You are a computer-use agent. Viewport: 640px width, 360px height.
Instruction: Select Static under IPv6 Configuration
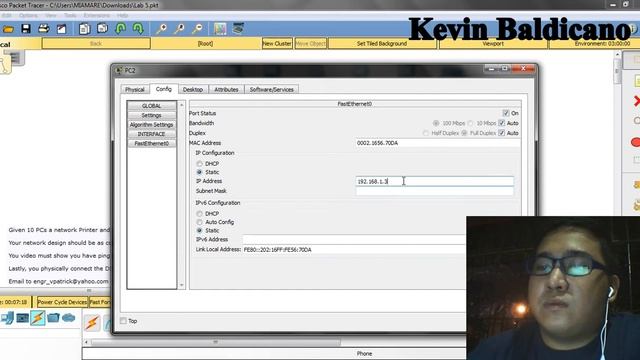200,231
